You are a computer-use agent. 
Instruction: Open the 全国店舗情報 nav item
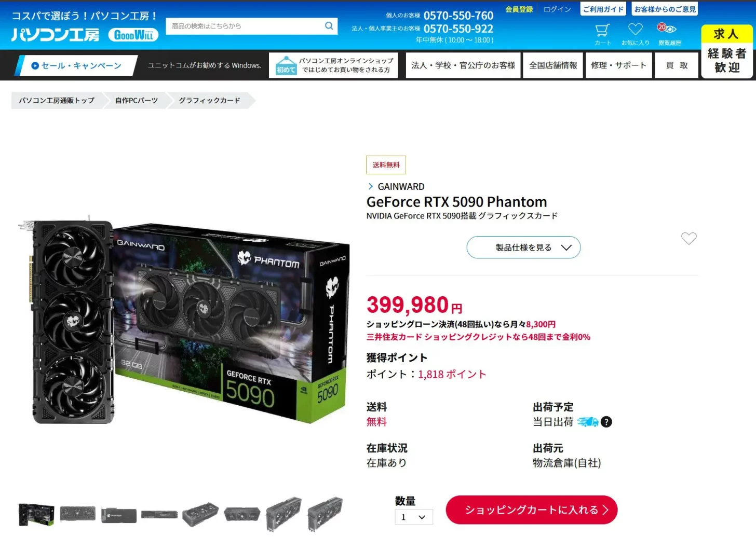coord(553,65)
